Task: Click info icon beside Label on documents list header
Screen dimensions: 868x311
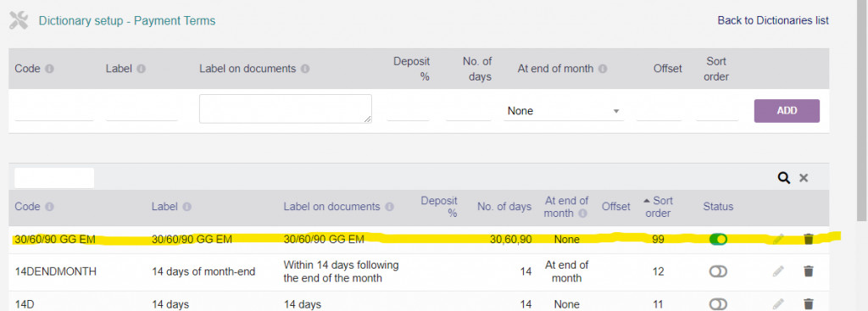Action: pos(389,207)
